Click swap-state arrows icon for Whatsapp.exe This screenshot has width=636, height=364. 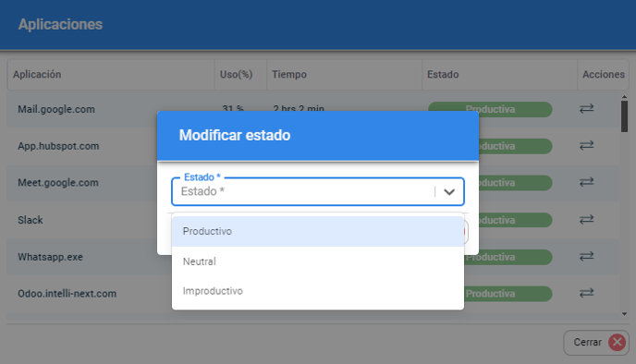coord(586,256)
